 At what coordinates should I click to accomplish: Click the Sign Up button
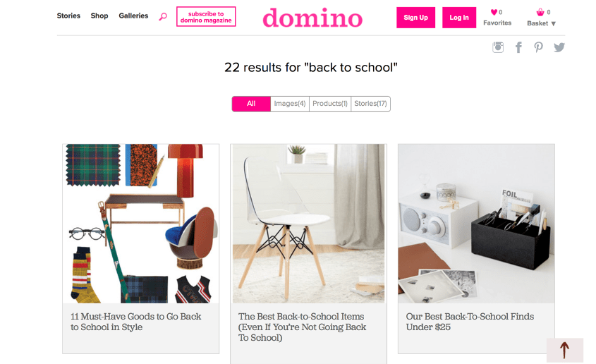point(416,18)
